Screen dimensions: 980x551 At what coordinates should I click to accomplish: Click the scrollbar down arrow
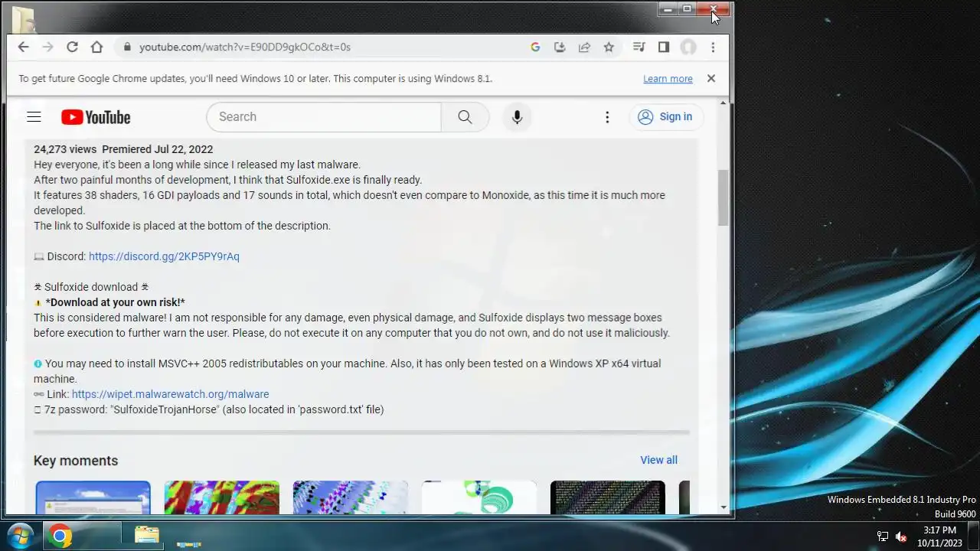[724, 507]
